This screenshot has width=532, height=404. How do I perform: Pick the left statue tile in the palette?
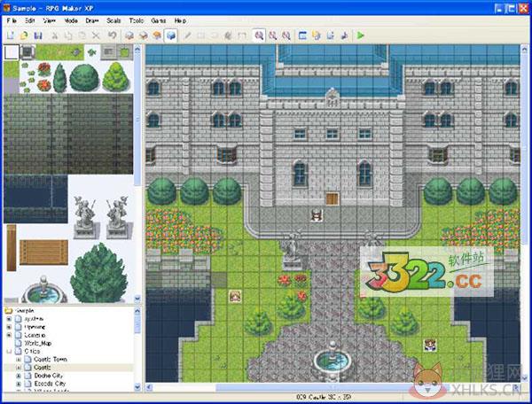point(85,217)
